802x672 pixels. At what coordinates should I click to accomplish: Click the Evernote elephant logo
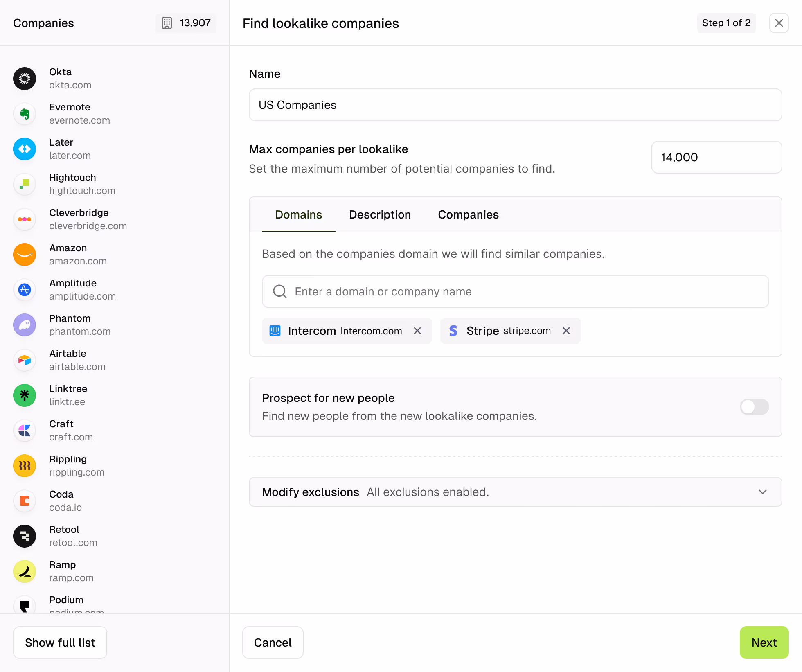pos(25,114)
